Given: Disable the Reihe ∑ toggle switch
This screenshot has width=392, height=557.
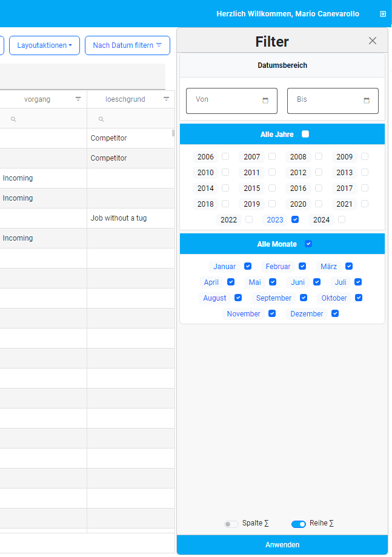Looking at the screenshot, I should coord(298,524).
